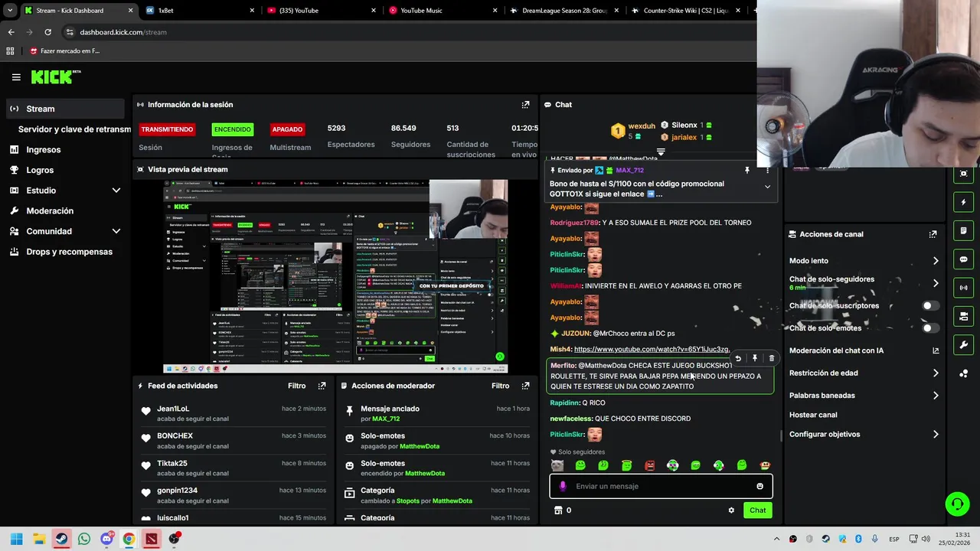The image size is (980, 551).
Task: Click the green Chat send button
Action: coord(757,510)
